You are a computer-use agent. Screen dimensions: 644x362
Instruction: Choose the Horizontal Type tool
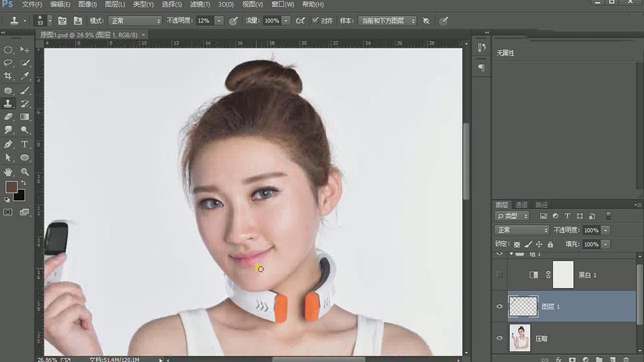[25, 144]
